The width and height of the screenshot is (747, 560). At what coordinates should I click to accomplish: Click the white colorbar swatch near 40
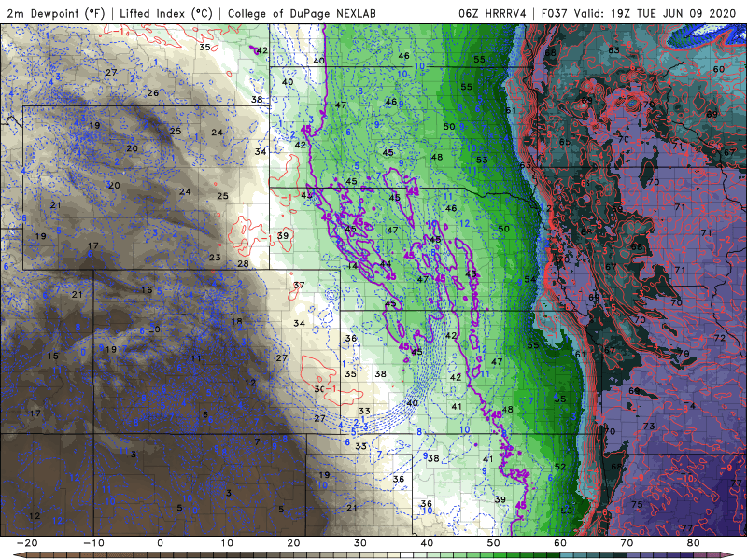click(x=407, y=555)
